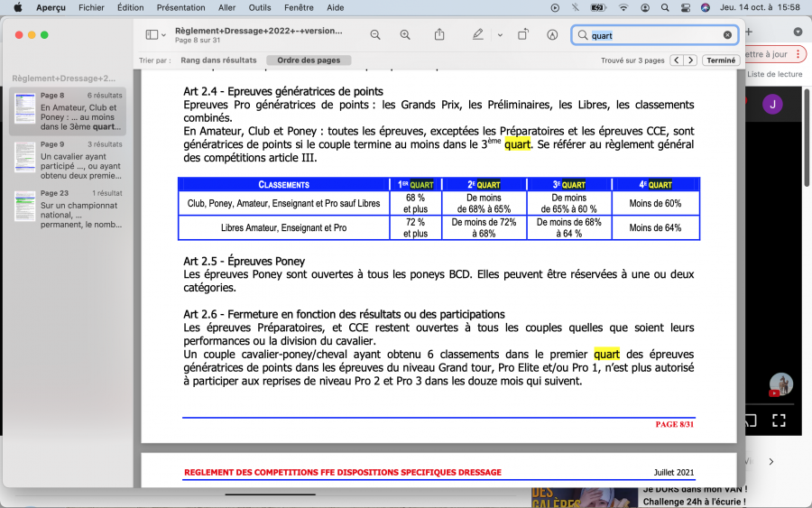Open Siri from the menu bar
This screenshot has height=508, width=812.
[x=706, y=7]
